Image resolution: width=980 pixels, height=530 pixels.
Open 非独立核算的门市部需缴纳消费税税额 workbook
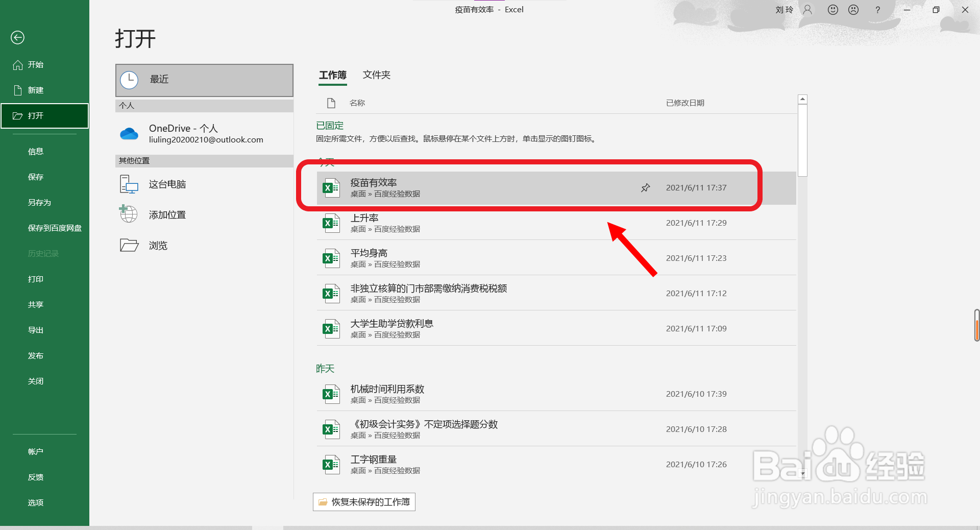[x=556, y=294]
